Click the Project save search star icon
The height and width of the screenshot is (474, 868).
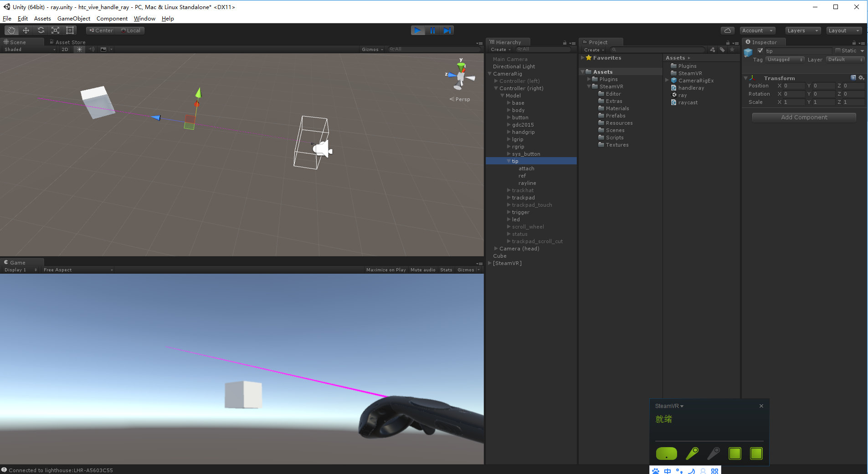pos(732,50)
